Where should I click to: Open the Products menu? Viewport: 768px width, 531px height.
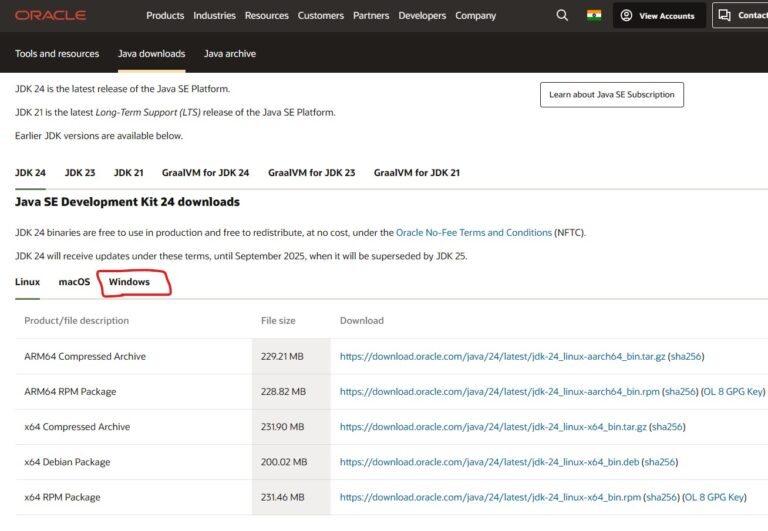pyautogui.click(x=165, y=16)
